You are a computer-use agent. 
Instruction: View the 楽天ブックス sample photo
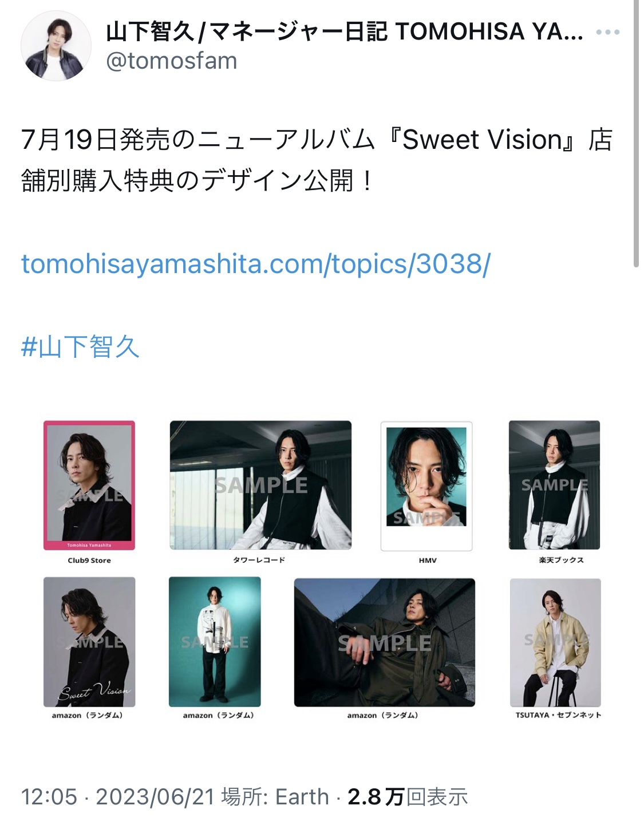tap(555, 485)
